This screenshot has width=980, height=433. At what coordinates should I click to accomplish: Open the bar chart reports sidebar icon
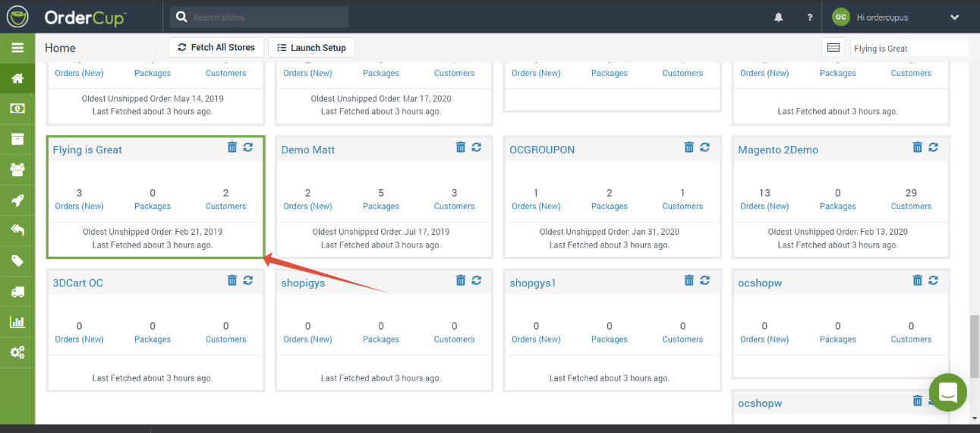(x=17, y=322)
